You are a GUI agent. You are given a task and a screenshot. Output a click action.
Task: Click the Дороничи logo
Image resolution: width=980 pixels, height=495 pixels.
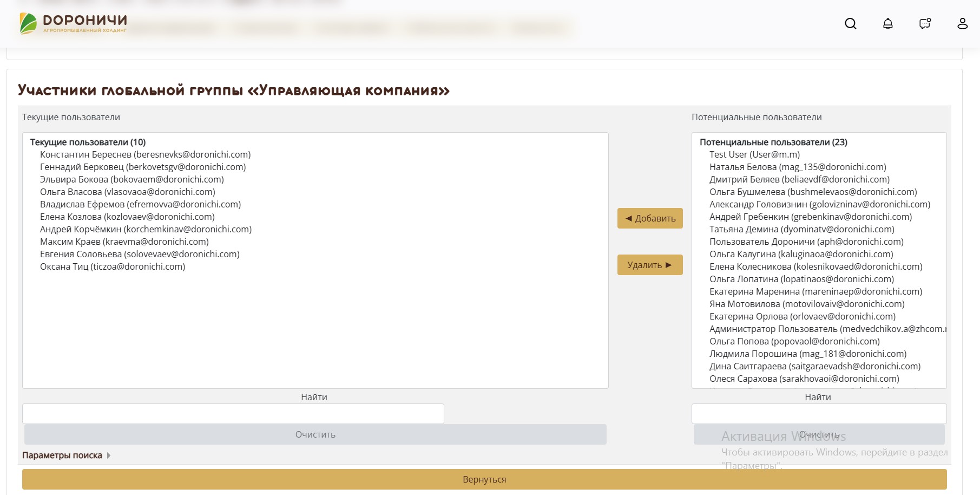click(x=73, y=24)
